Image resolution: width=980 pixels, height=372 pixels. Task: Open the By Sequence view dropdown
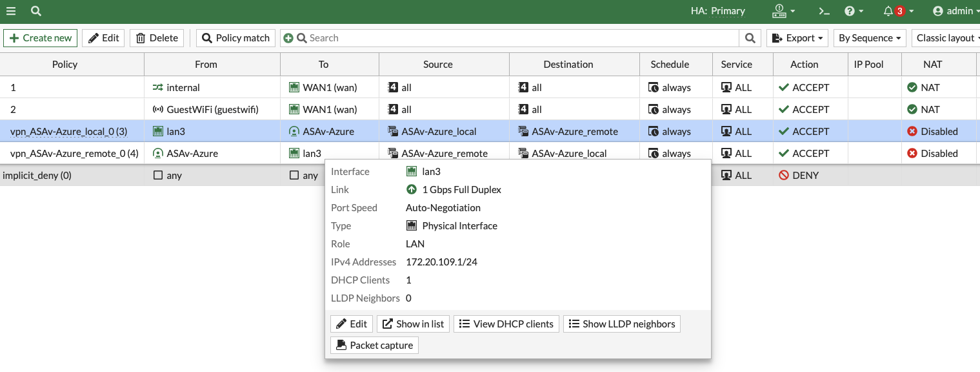(869, 38)
